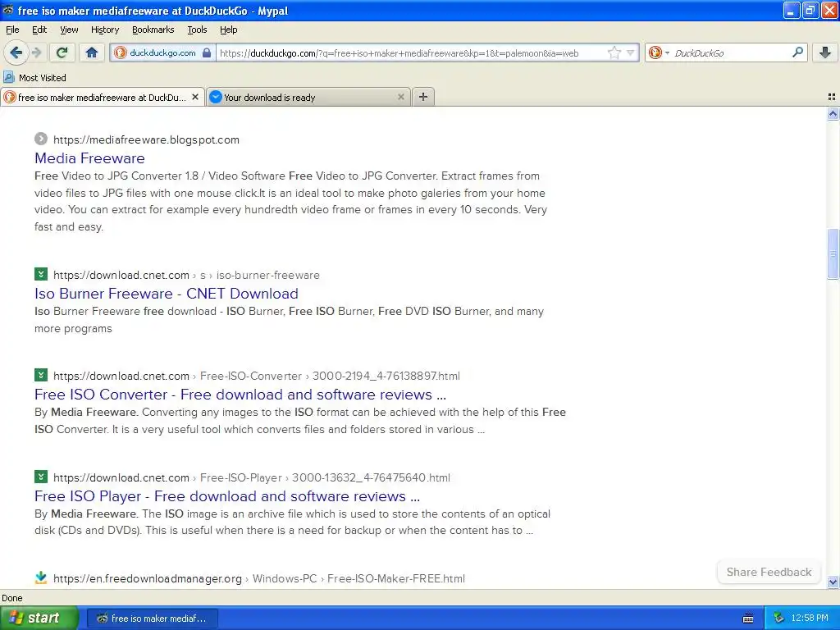Bookmark this page with the star icon
This screenshot has height=630, width=840.
coord(614,53)
